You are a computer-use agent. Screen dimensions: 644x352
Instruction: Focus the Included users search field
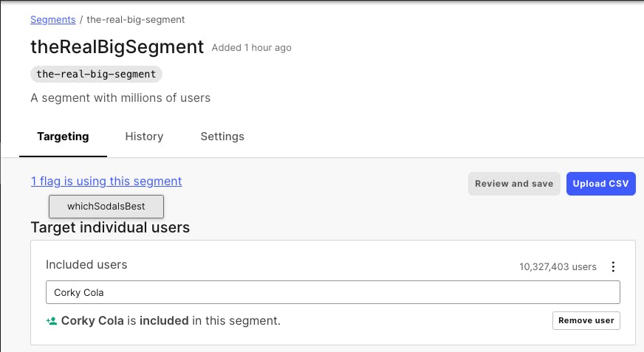point(332,292)
